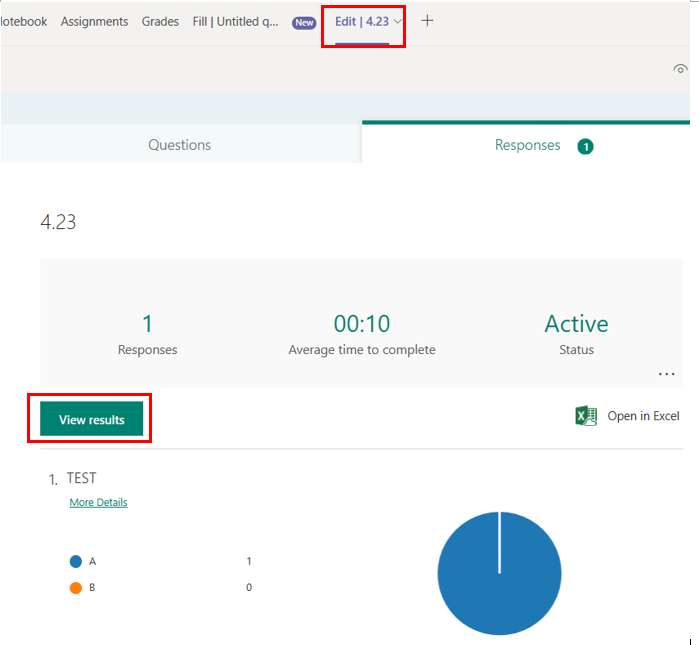Click the orange B legend dot

(76, 588)
